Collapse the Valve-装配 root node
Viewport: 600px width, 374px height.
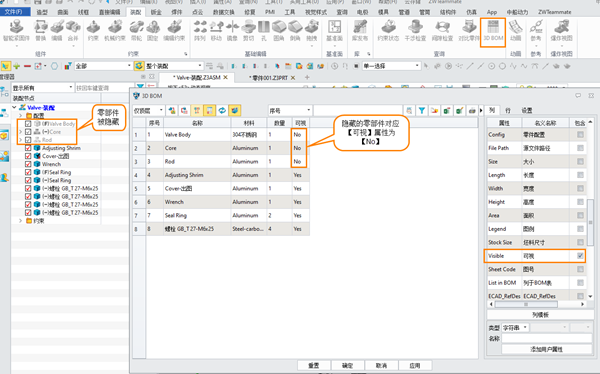pos(14,108)
